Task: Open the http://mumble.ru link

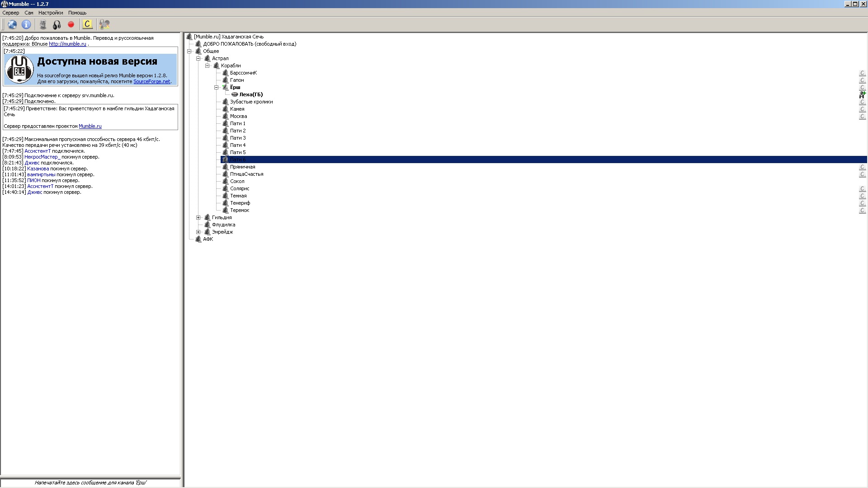Action: [67, 44]
